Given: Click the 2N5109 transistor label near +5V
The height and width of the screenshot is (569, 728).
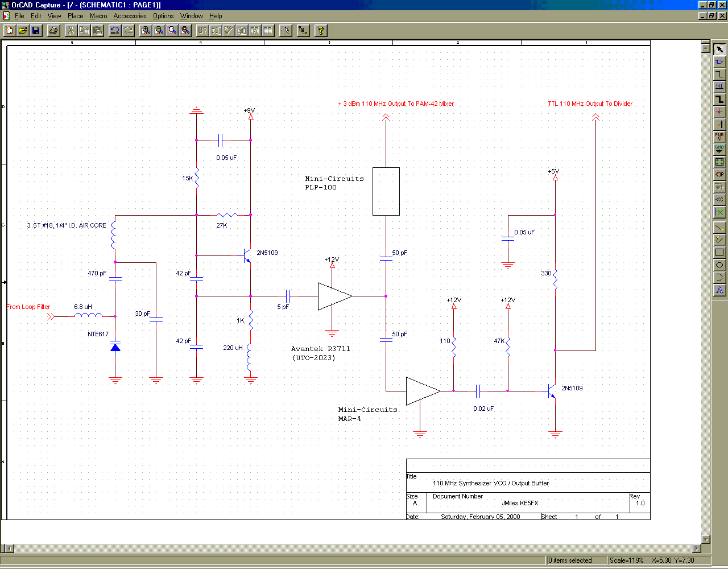Looking at the screenshot, I should coord(572,388).
